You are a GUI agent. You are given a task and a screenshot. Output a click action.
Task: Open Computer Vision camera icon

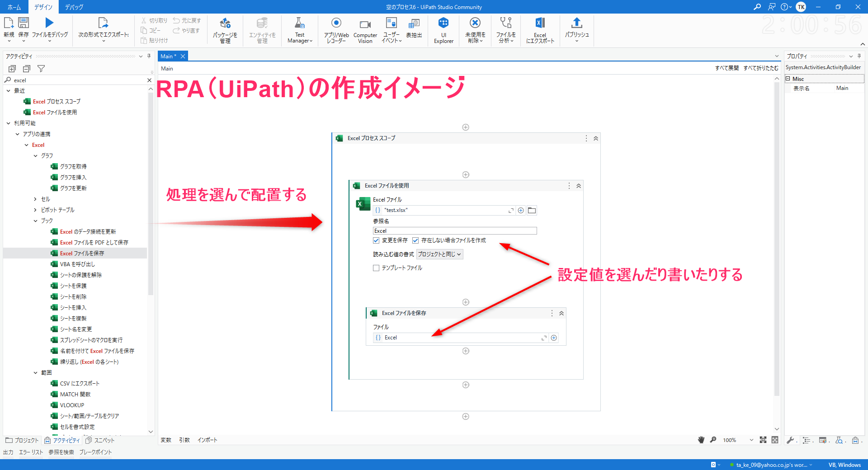coord(365,24)
